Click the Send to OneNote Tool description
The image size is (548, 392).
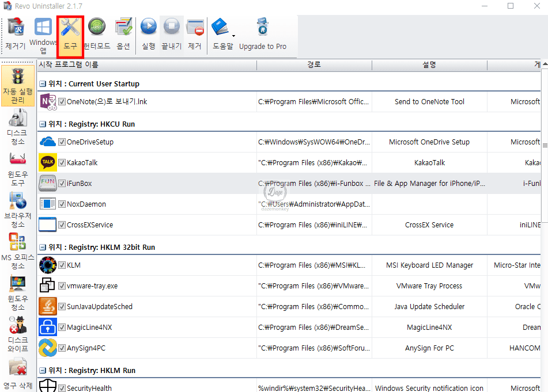click(429, 101)
